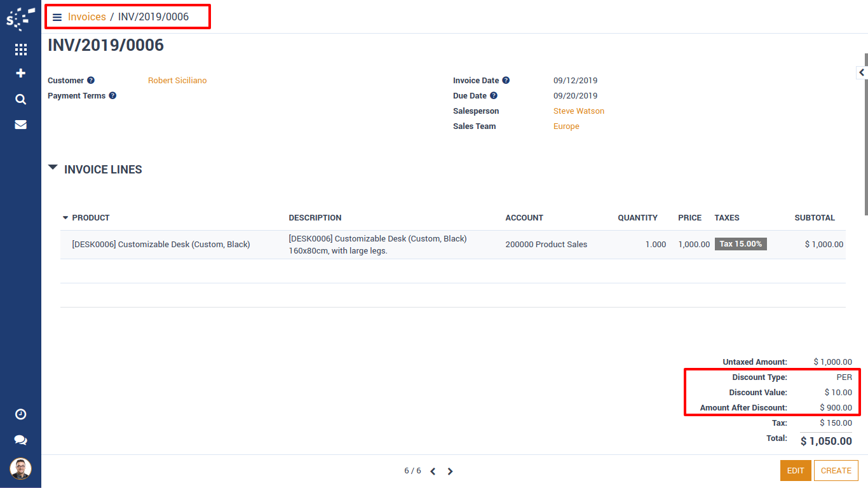Click the plus icon in sidebar
This screenshot has width=868, height=488.
point(20,73)
